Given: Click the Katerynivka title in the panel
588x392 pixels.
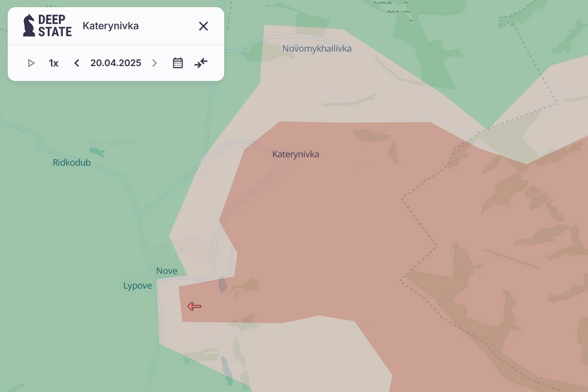Looking at the screenshot, I should [111, 26].
